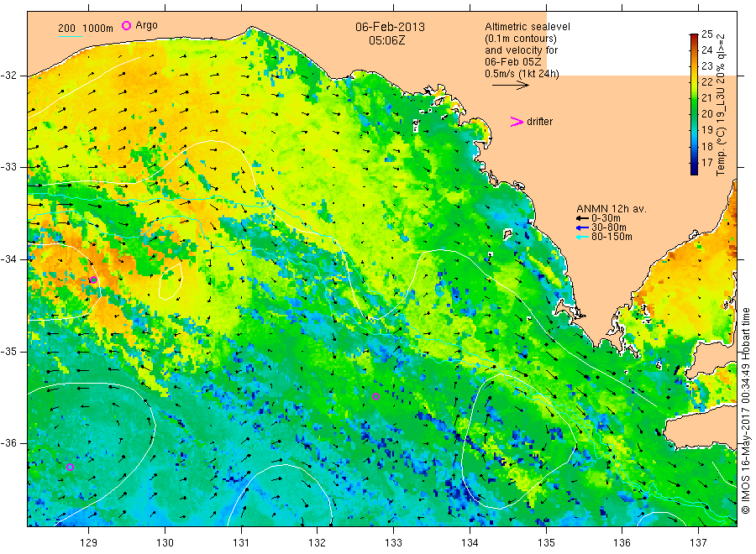Click the latitude label '-33'
Screen dimensions: 756x554
pos(9,167)
